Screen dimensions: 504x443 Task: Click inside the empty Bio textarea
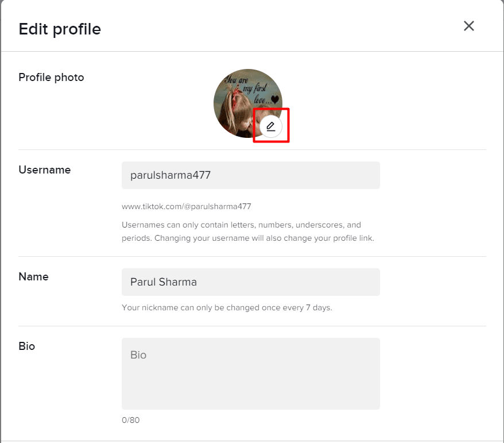[x=250, y=373]
